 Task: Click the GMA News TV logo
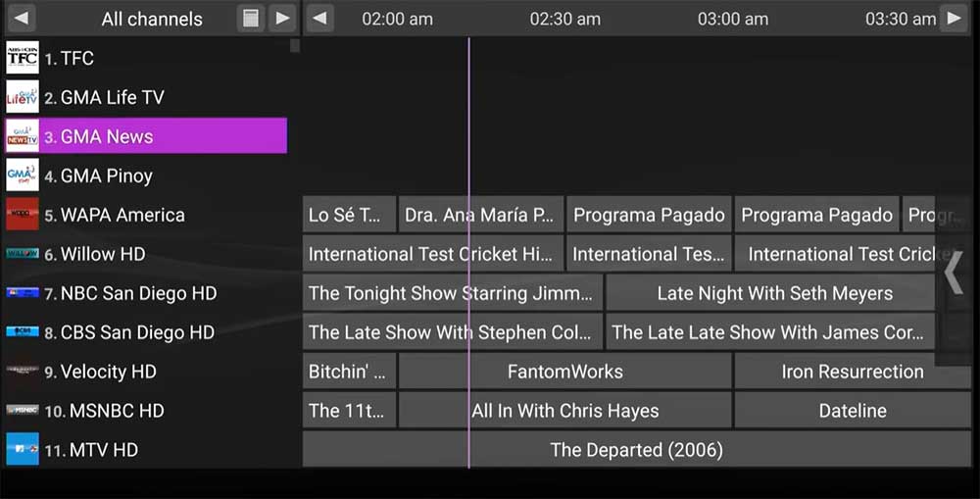click(x=23, y=136)
